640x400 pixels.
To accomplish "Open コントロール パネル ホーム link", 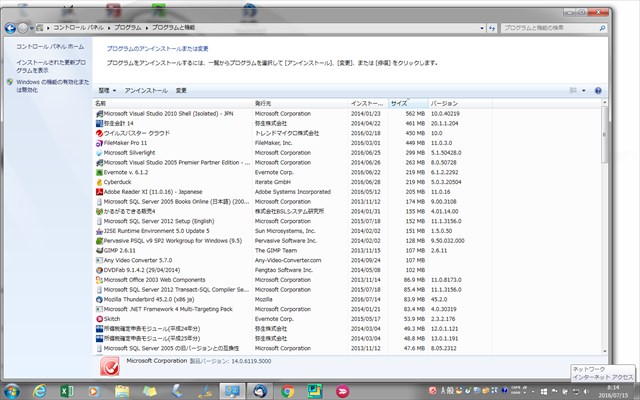I will (x=50, y=47).
